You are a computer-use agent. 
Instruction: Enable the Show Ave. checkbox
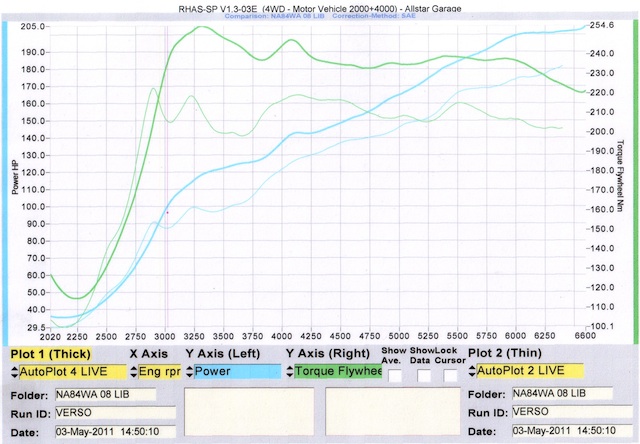tap(395, 375)
